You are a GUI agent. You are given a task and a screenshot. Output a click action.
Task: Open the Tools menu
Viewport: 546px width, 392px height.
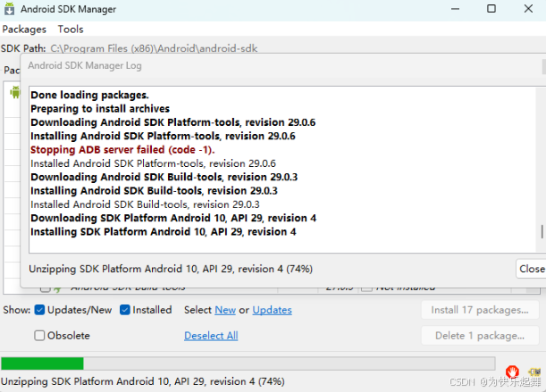click(71, 29)
